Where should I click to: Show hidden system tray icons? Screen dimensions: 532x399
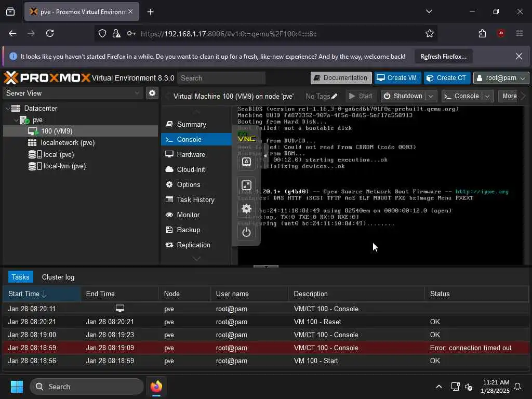(x=438, y=387)
